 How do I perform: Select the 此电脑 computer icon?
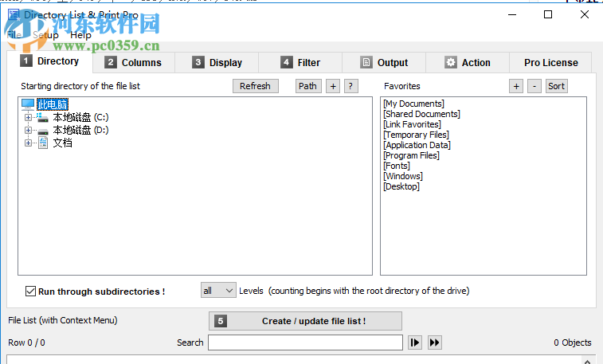click(x=28, y=104)
